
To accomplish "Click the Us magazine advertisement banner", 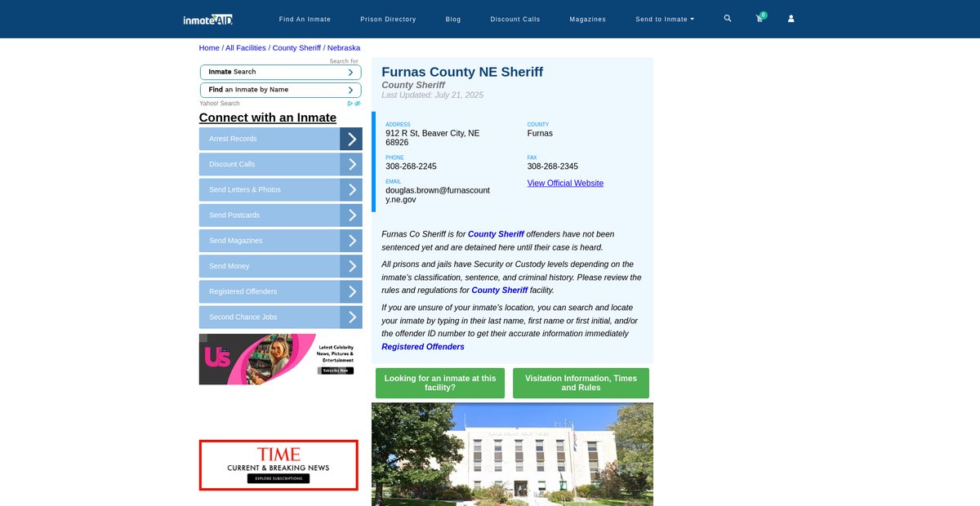I will pos(278,359).
